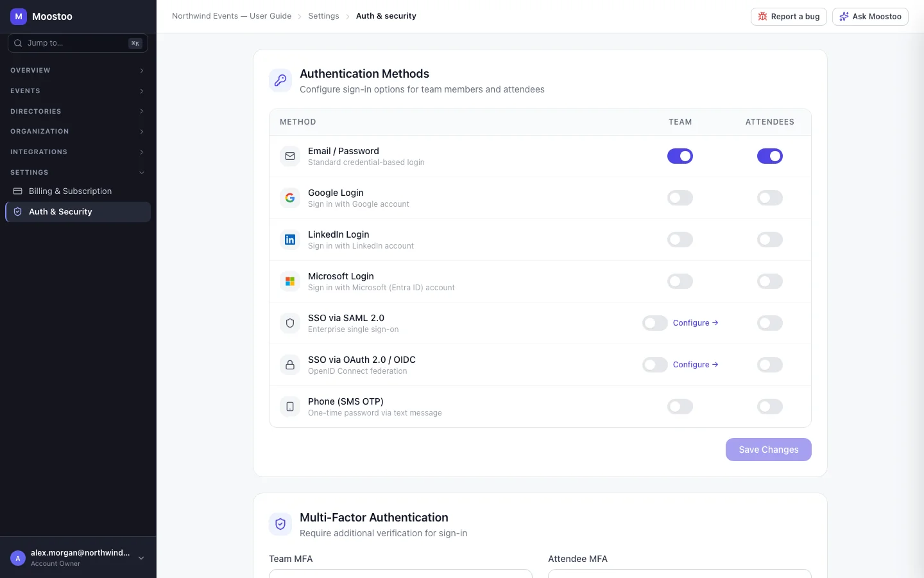The height and width of the screenshot is (578, 924).
Task: Click the search magnifier icon in Jump to
Action: 18,43
